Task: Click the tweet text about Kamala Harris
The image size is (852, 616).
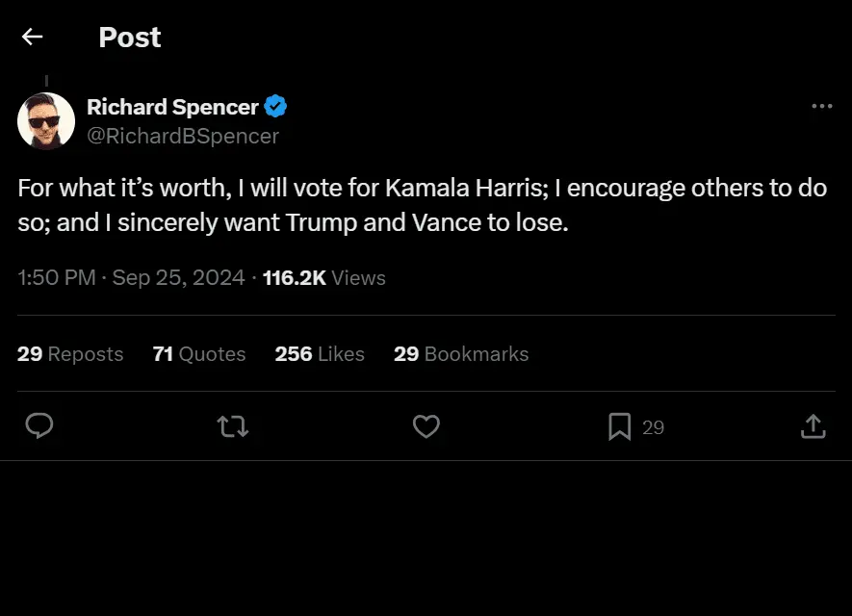Action: tap(422, 205)
